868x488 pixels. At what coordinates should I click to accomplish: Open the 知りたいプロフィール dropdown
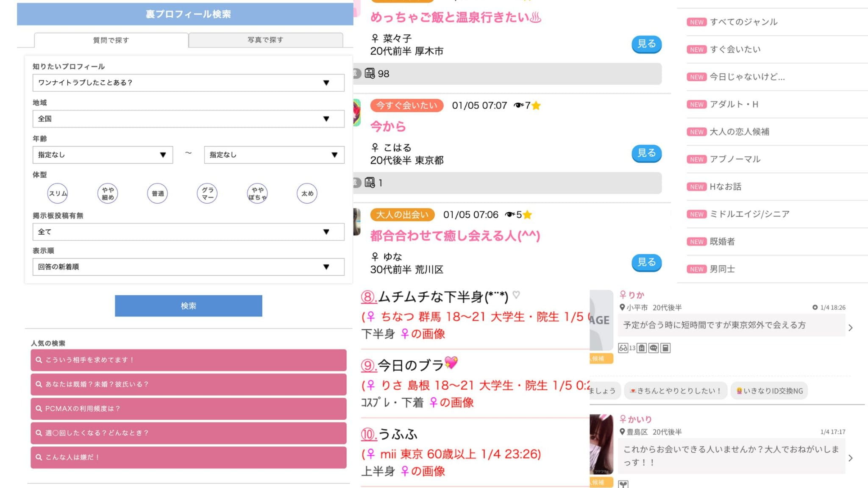pos(188,83)
